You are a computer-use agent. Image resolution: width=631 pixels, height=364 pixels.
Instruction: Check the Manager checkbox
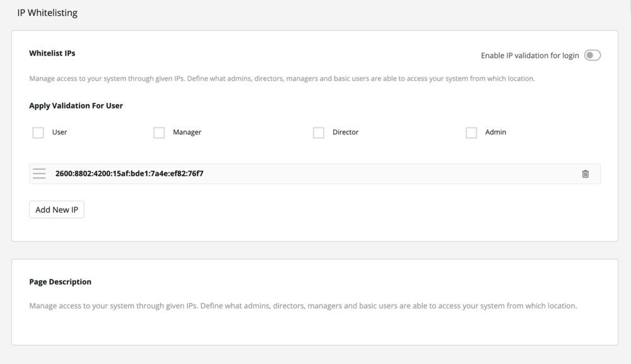click(159, 132)
